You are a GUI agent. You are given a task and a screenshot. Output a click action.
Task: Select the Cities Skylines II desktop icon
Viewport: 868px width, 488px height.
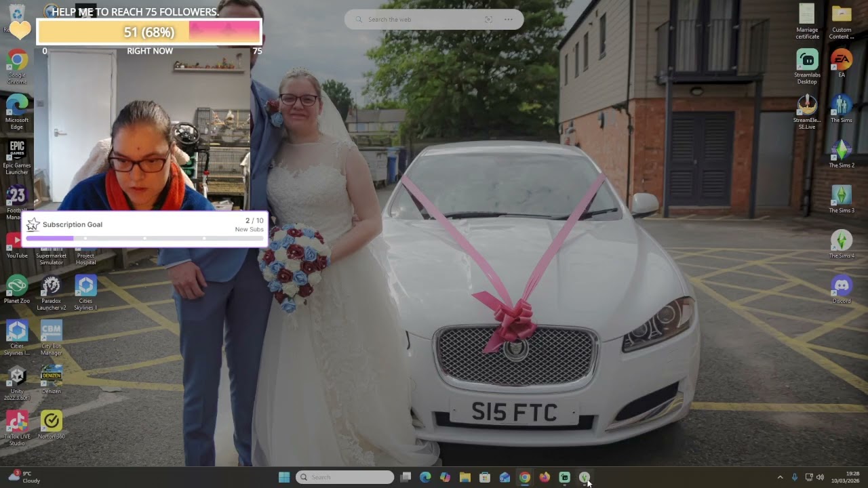pos(85,293)
